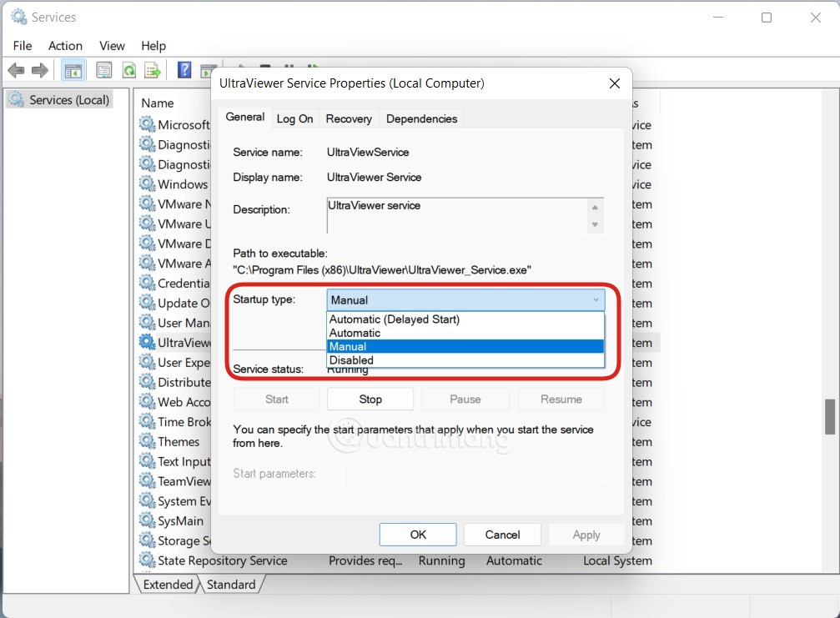Click gear icon beside Time Broker row
Image resolution: width=840 pixels, height=618 pixels.
point(148,421)
